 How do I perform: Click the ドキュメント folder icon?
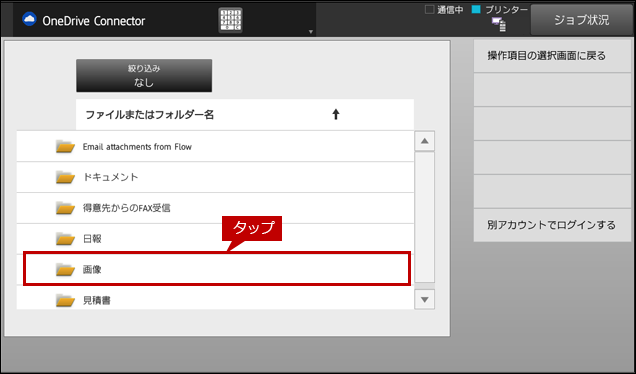tap(65, 177)
